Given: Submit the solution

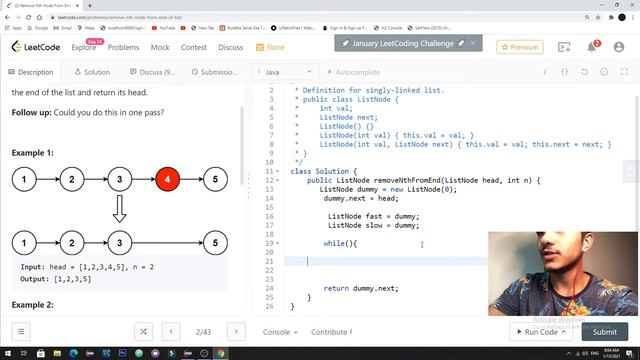Looking at the screenshot, I should pyautogui.click(x=604, y=332).
